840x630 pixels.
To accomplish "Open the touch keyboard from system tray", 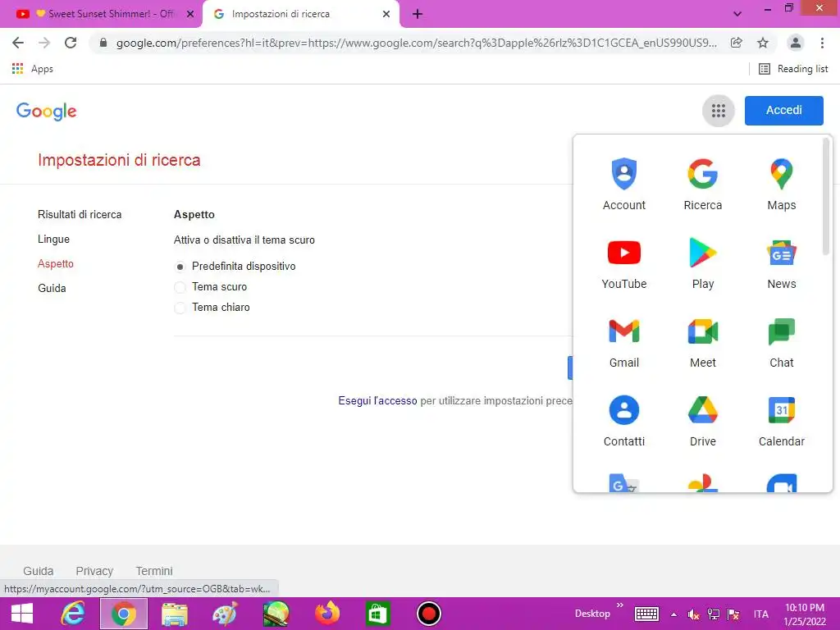I will (646, 614).
